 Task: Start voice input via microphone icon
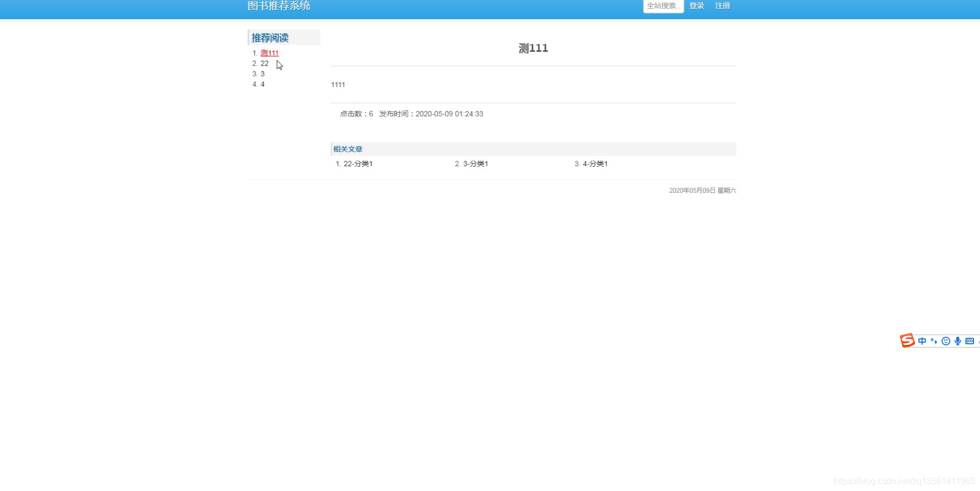[958, 341]
